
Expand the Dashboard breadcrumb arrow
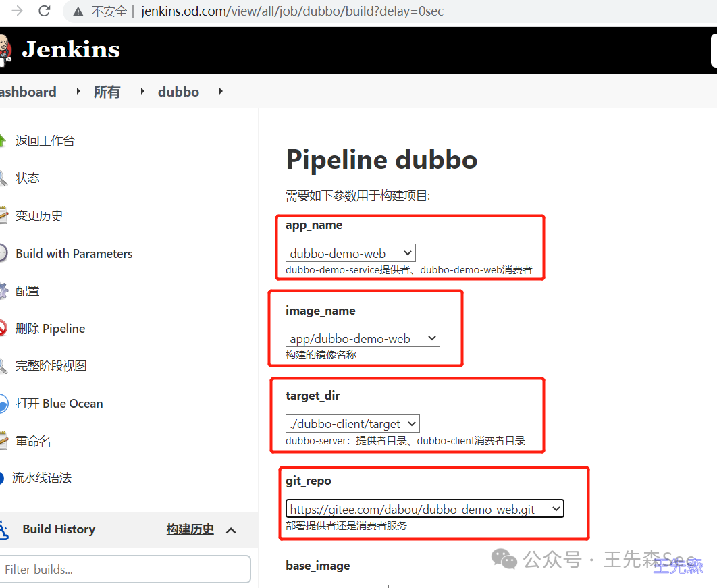tap(78, 91)
